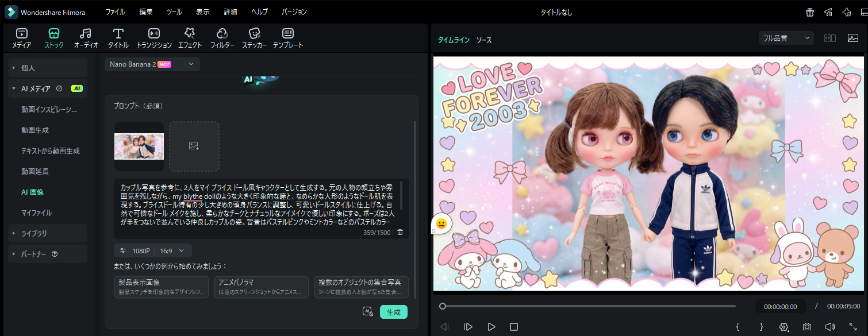Delete the prompt text with trash icon
Screen dimensions: 868x336
pos(400,232)
